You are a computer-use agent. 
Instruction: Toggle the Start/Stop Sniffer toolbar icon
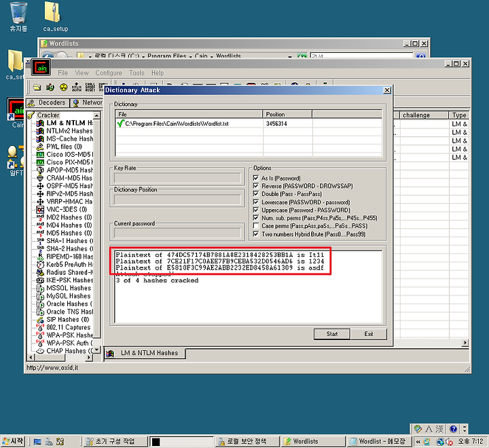pyautogui.click(x=50, y=88)
